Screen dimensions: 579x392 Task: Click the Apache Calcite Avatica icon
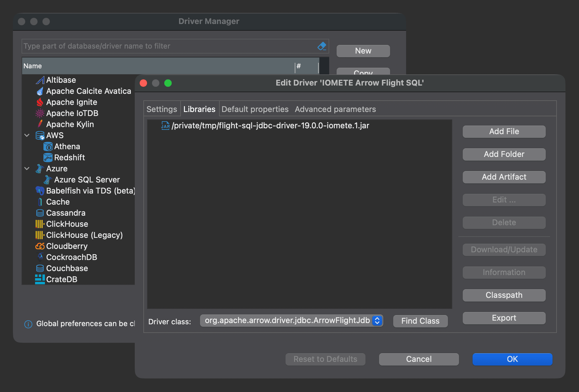[x=40, y=91]
